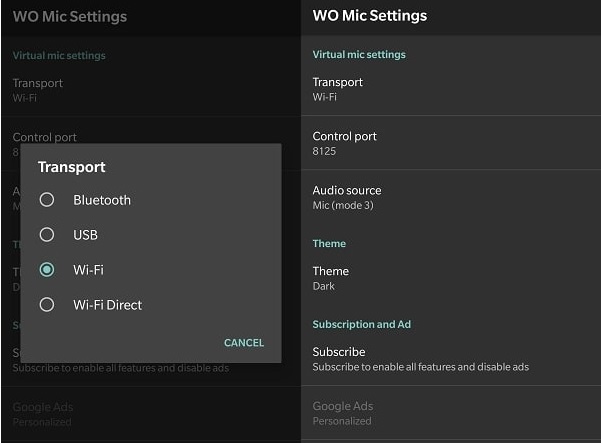Choose the Wi-Fi Direct option label

tap(107, 305)
